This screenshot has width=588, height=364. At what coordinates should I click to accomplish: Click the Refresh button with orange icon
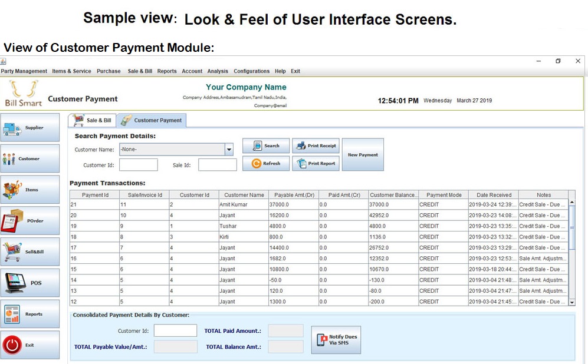pyautogui.click(x=266, y=164)
